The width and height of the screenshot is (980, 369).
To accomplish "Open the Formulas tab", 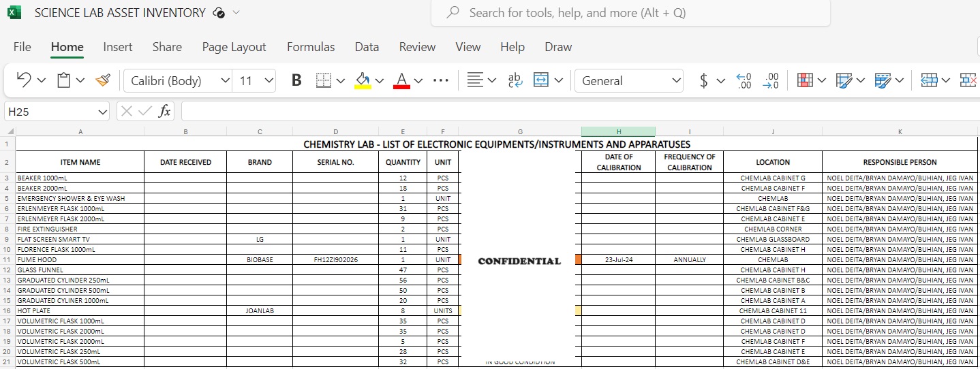I will [x=311, y=47].
